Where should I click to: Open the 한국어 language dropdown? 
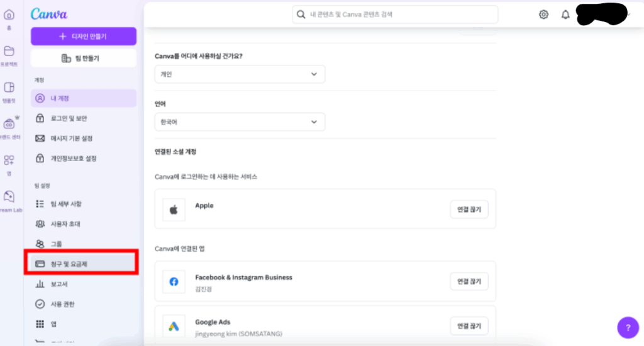pos(240,122)
